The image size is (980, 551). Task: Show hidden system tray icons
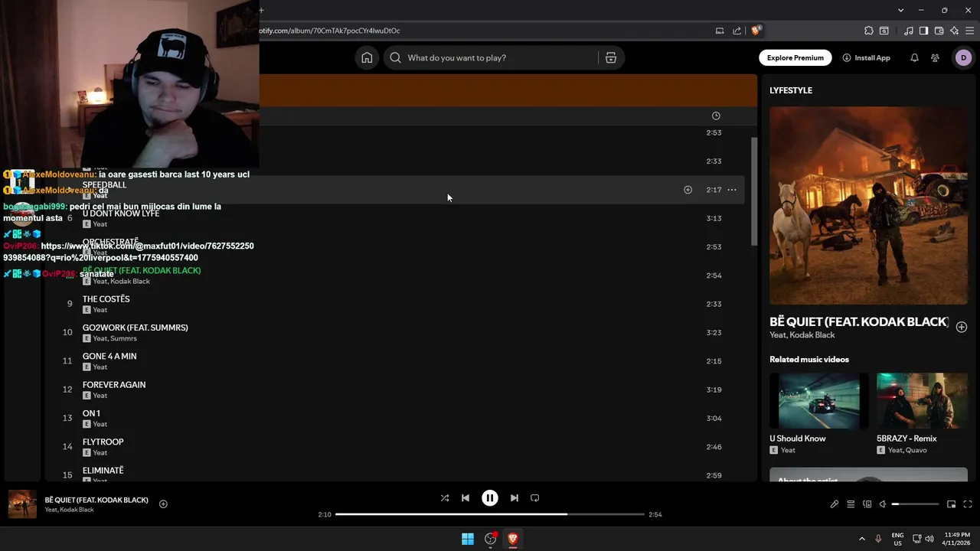pyautogui.click(x=861, y=539)
